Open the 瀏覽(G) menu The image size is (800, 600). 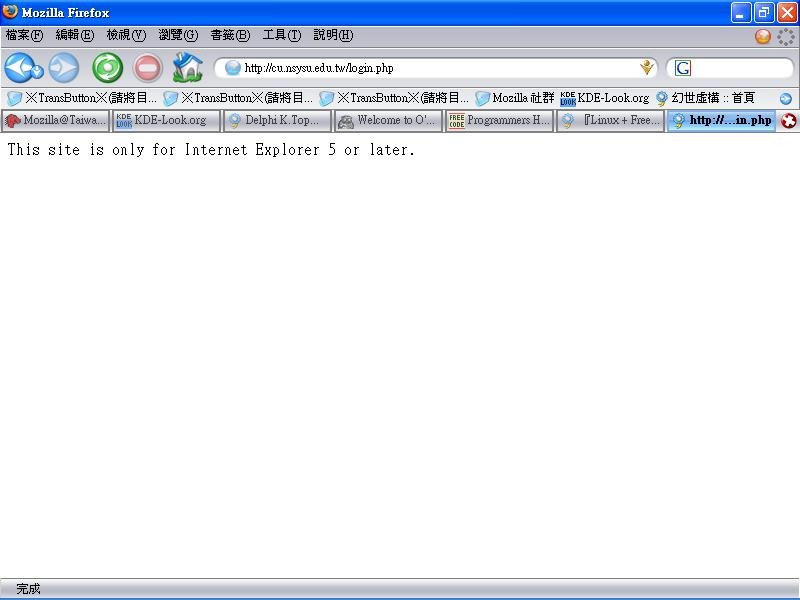tap(178, 35)
